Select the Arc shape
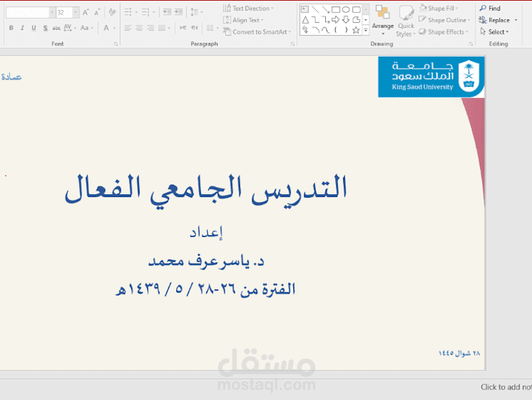Screen dimensions: 532x400 (315, 30)
